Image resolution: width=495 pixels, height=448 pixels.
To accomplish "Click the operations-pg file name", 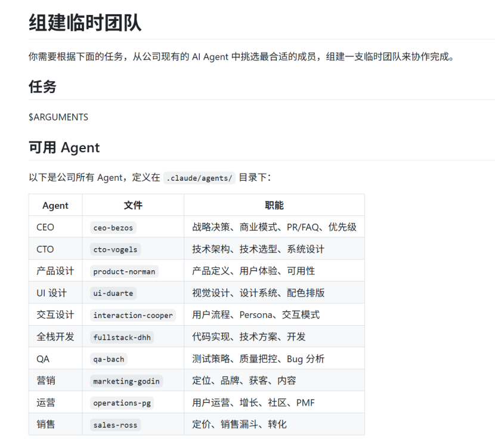I will point(122,403).
